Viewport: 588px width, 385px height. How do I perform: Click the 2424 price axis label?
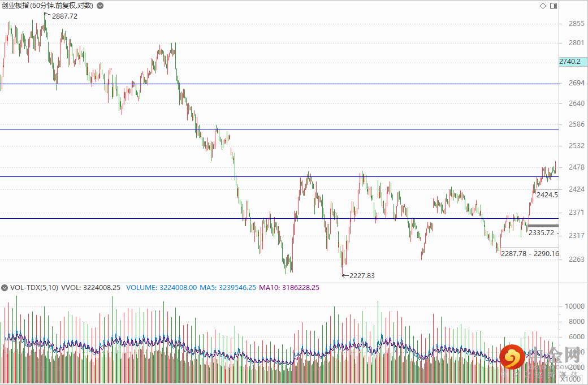pos(576,189)
